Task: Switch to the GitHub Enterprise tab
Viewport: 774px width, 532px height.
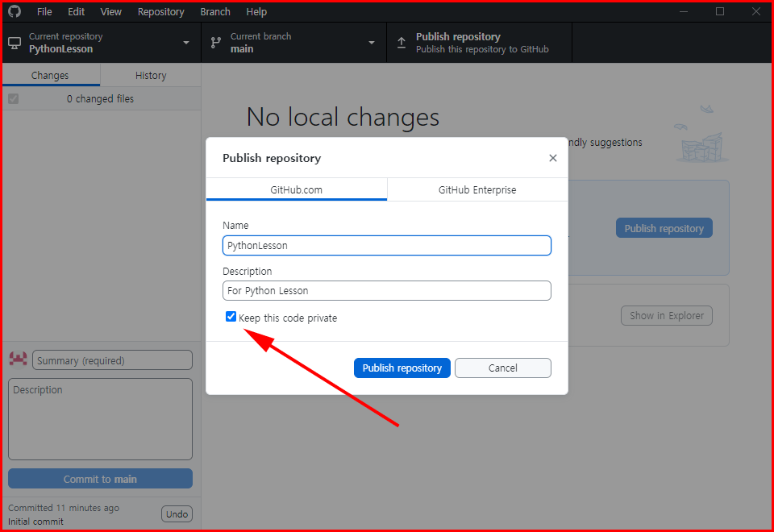Action: 477,189
